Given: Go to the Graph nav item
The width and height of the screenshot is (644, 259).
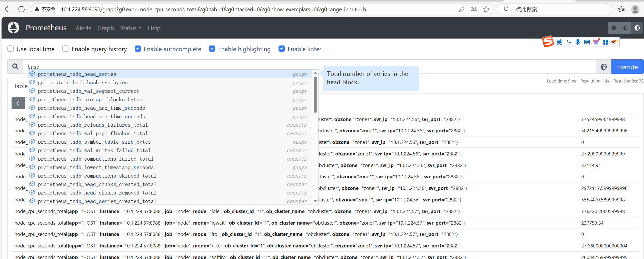Looking at the screenshot, I should (x=105, y=28).
